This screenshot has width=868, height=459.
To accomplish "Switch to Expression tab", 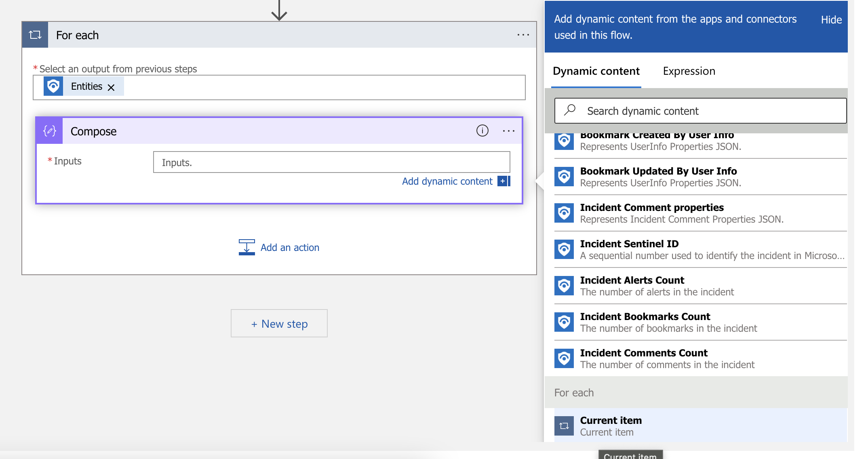I will [689, 71].
